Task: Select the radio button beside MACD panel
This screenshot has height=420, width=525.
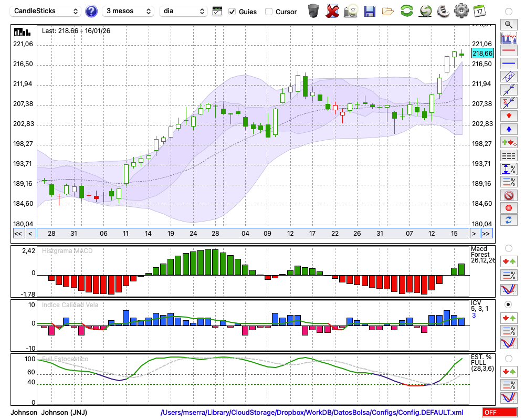Action: [508, 248]
